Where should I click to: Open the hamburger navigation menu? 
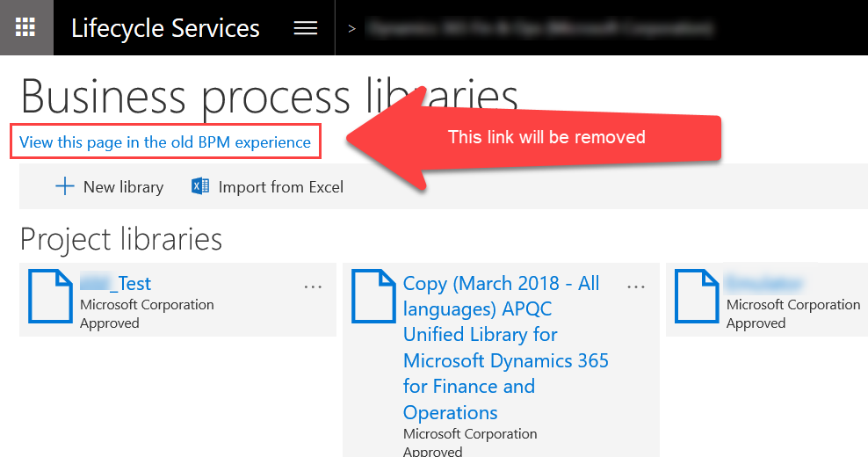tap(306, 28)
